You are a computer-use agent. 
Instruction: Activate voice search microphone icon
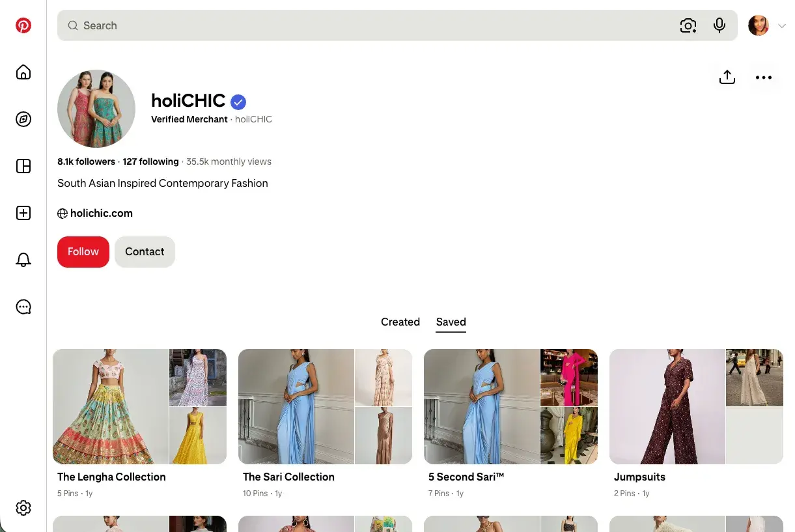(719, 25)
